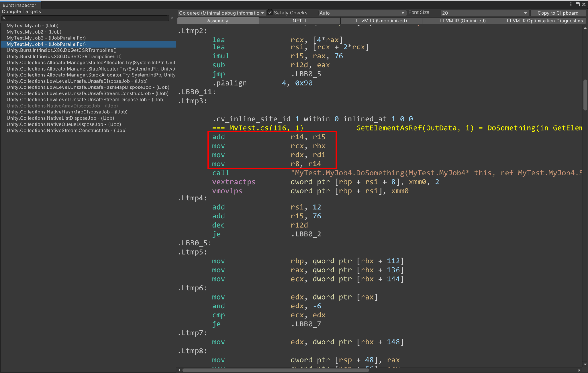This screenshot has width=588, height=373.
Task: Click the .cv_inline_site_id directive line
Action: click(x=313, y=119)
